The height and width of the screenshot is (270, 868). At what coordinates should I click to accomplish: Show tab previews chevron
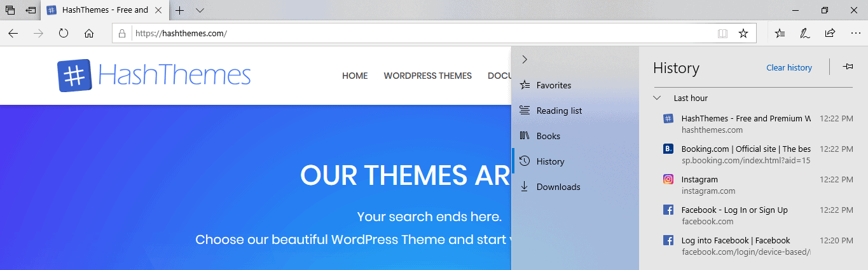coord(200,10)
